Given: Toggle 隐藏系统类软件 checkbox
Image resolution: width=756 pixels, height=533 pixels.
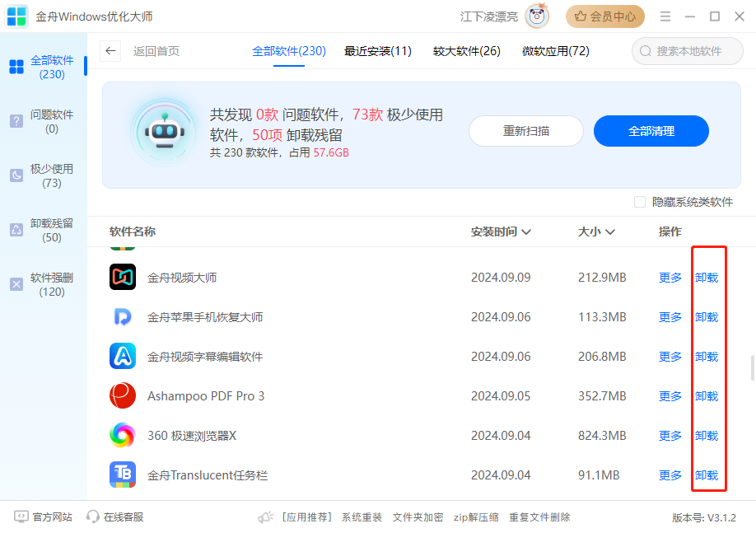Looking at the screenshot, I should coord(640,202).
